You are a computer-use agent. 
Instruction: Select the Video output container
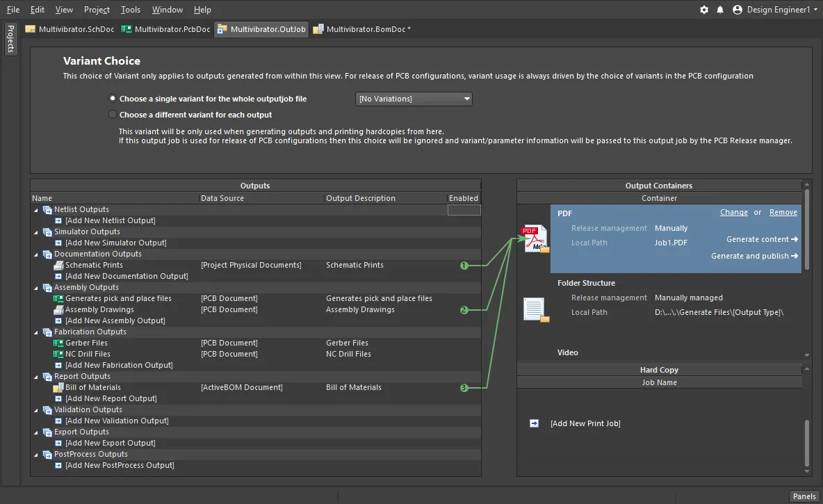[567, 353]
